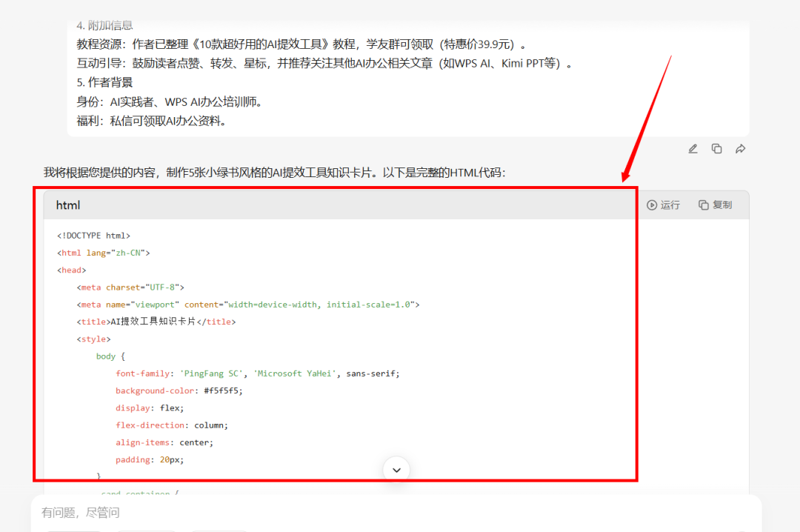The image size is (800, 532).
Task: Click the scroll-to-bottom chevron button
Action: 396,470
